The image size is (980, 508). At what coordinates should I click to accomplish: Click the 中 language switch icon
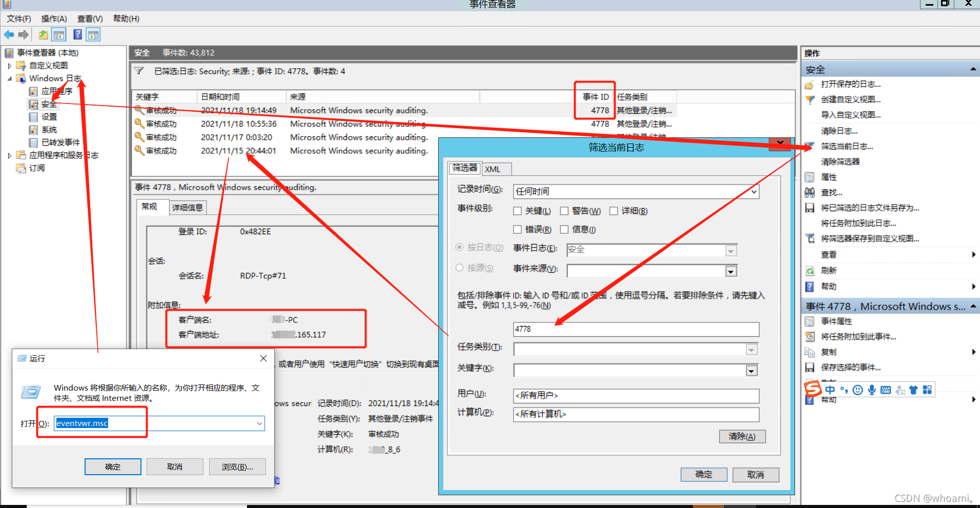830,390
